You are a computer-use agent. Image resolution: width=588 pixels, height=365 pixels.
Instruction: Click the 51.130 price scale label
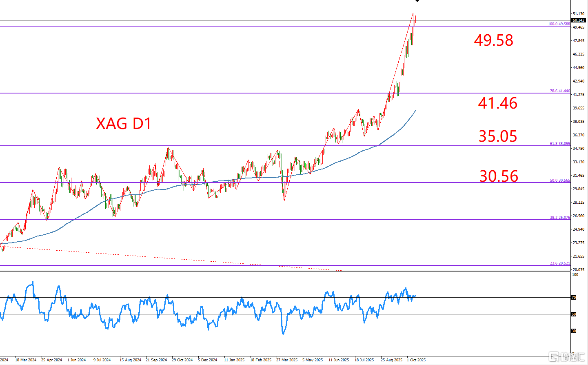[x=579, y=14]
